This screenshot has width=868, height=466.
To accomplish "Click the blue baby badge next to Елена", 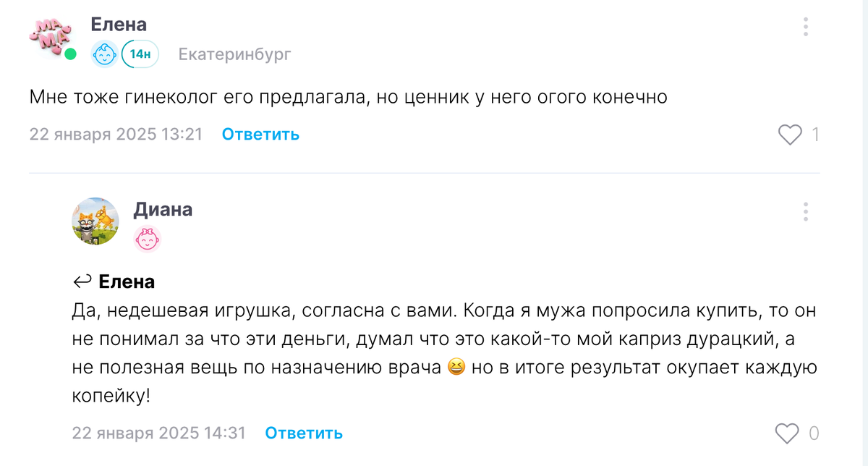I will tap(105, 52).
